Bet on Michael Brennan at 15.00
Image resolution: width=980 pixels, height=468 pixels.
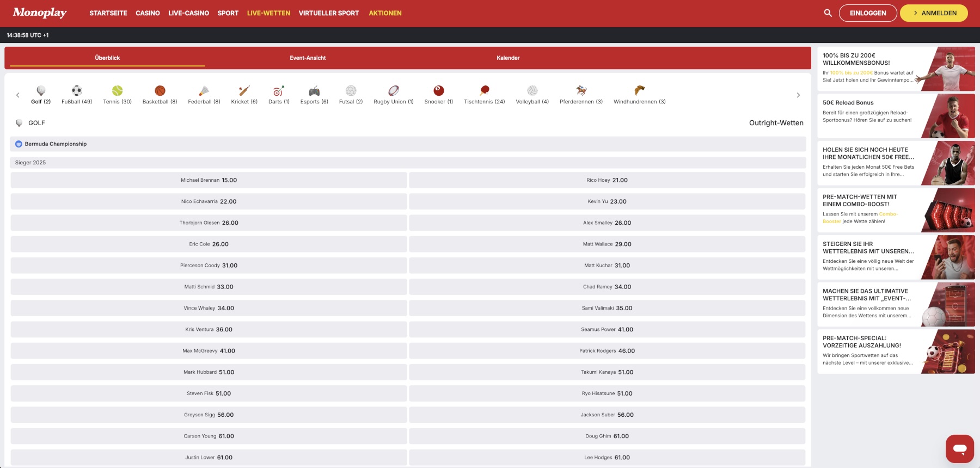click(x=209, y=180)
